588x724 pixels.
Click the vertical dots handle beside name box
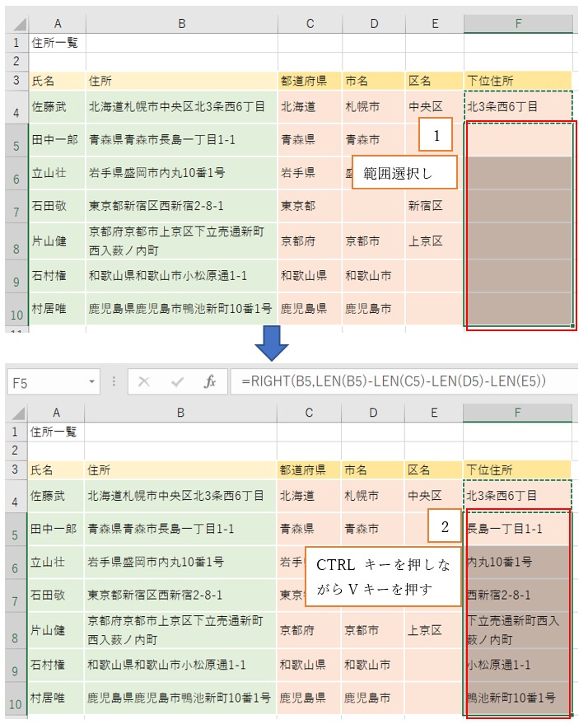(114, 382)
